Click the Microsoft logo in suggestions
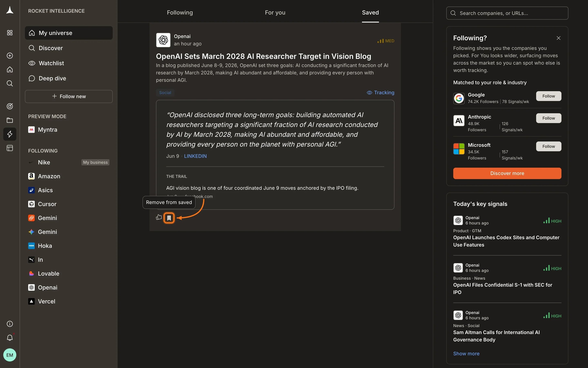Image resolution: width=588 pixels, height=368 pixels. click(459, 149)
